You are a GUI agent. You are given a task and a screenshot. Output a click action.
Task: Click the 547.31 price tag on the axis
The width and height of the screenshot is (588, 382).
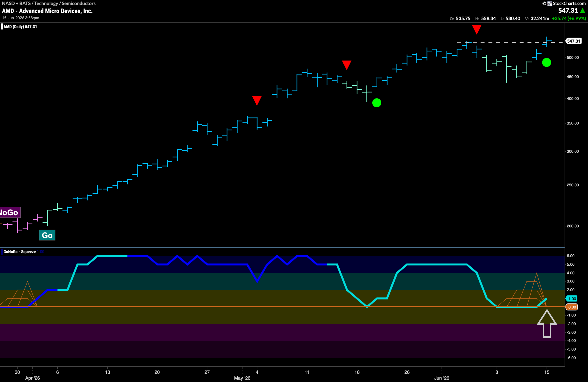coord(574,41)
